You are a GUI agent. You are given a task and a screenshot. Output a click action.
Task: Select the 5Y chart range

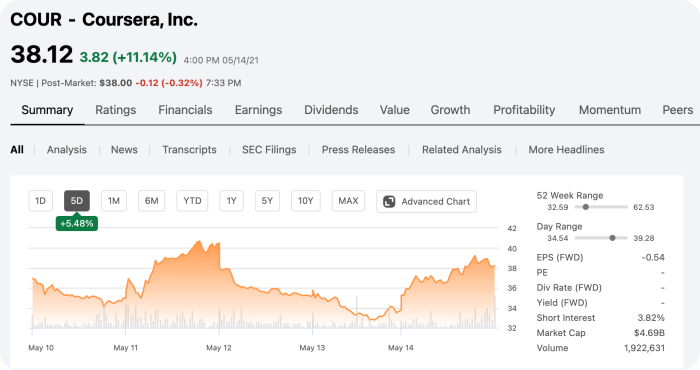click(267, 201)
